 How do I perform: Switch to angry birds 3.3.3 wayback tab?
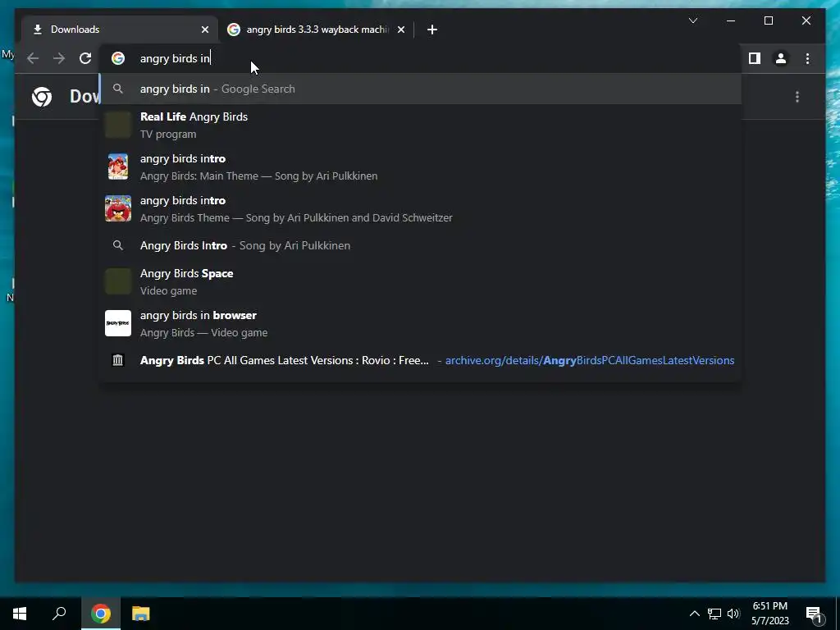[316, 30]
